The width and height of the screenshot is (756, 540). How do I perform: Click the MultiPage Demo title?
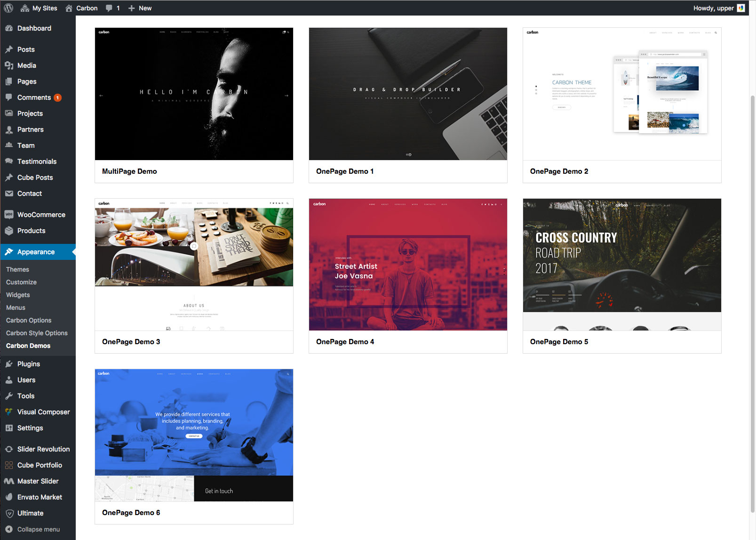[x=129, y=171]
